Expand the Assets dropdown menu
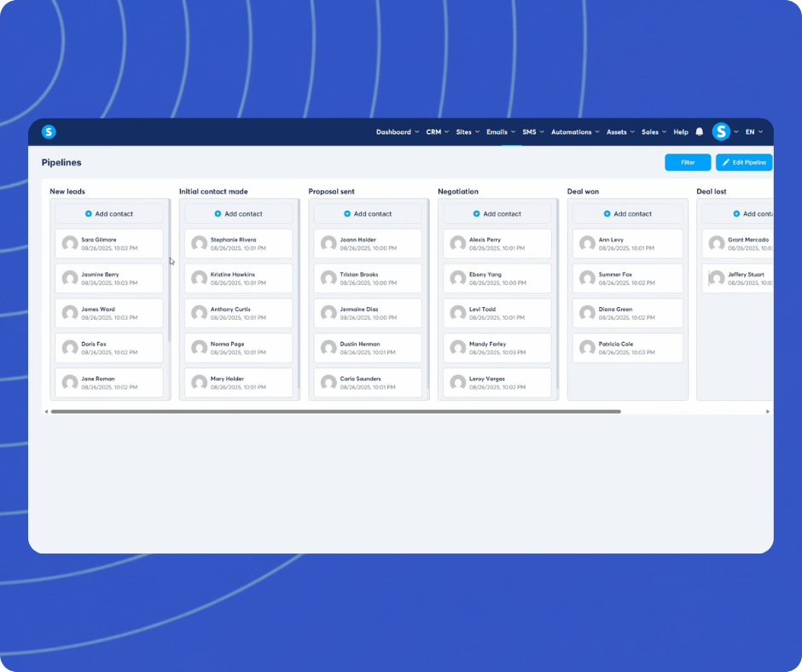The image size is (802, 672). (620, 132)
